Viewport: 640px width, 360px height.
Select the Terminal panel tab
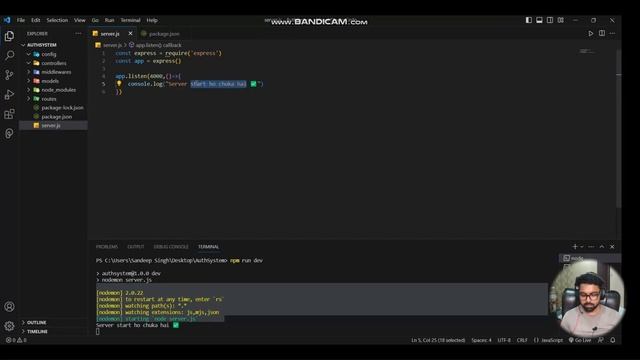coord(209,247)
